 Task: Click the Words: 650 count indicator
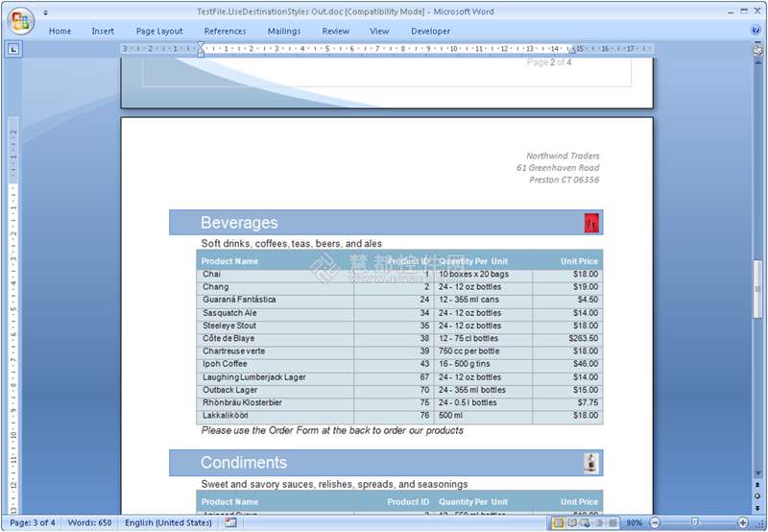click(89, 522)
